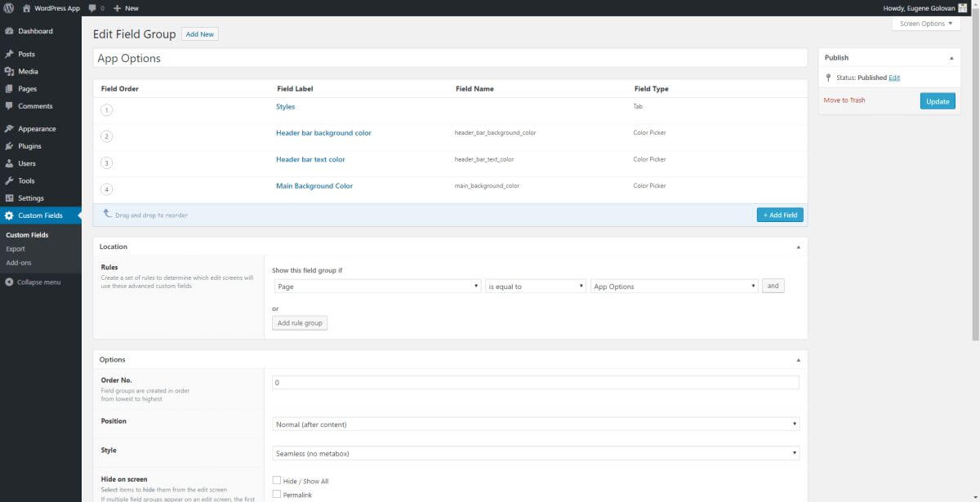Open Media library via its sidebar icon
The image size is (980, 502).
coord(9,71)
